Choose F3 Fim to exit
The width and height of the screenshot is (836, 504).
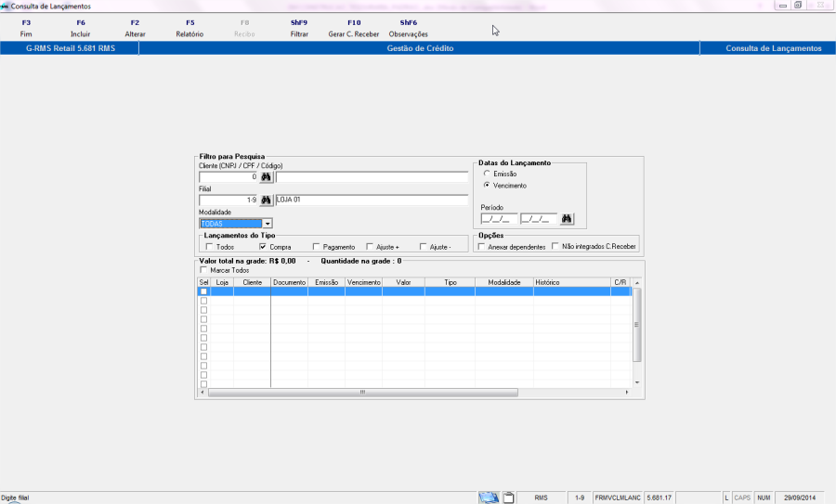coord(26,28)
